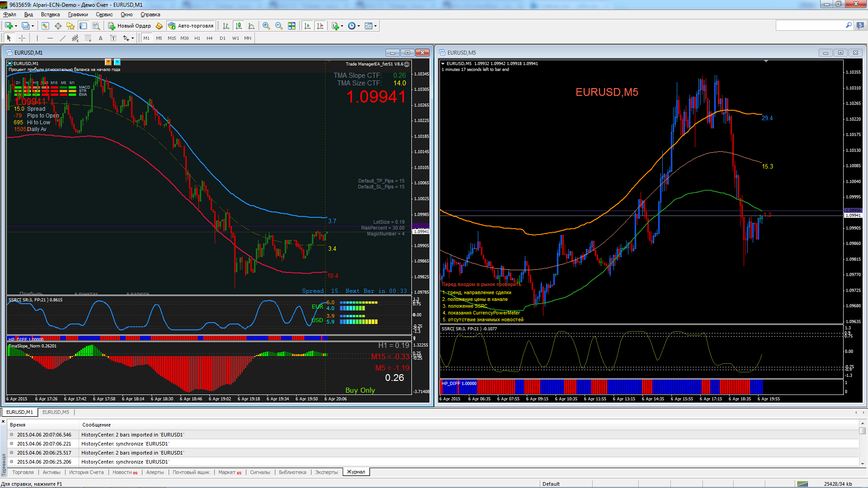The image size is (868, 488).
Task: Expand the EURUSD,M5 chart title triangle
Action: click(x=443, y=64)
